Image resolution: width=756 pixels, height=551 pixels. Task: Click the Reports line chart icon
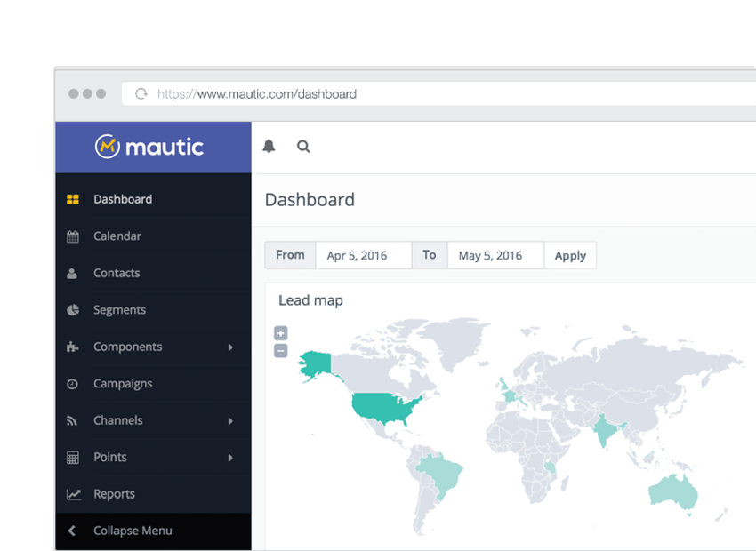pyautogui.click(x=73, y=494)
